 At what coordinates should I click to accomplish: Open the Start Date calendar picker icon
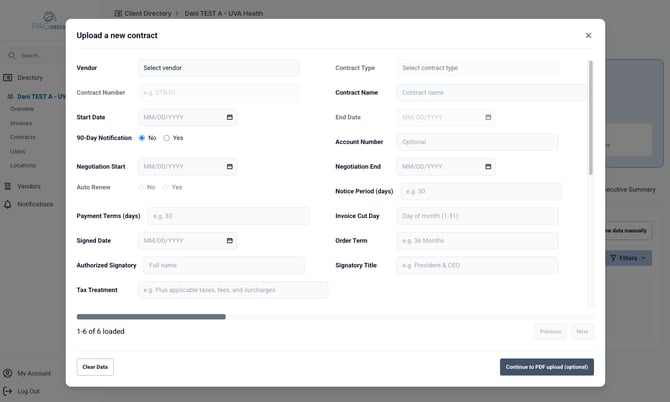229,117
